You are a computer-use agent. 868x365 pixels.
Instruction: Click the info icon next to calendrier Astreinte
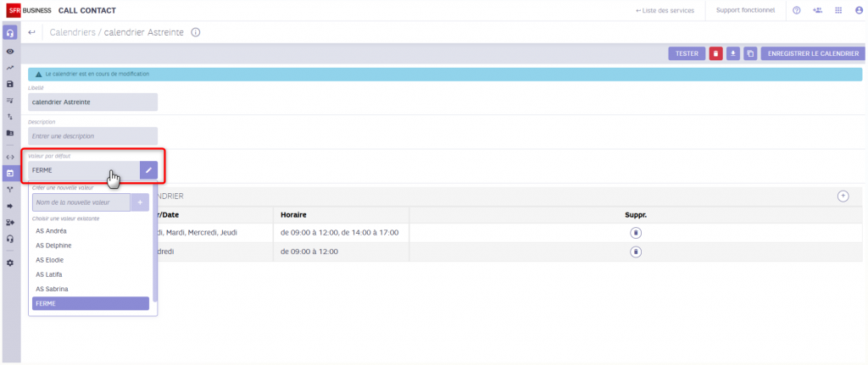[196, 32]
